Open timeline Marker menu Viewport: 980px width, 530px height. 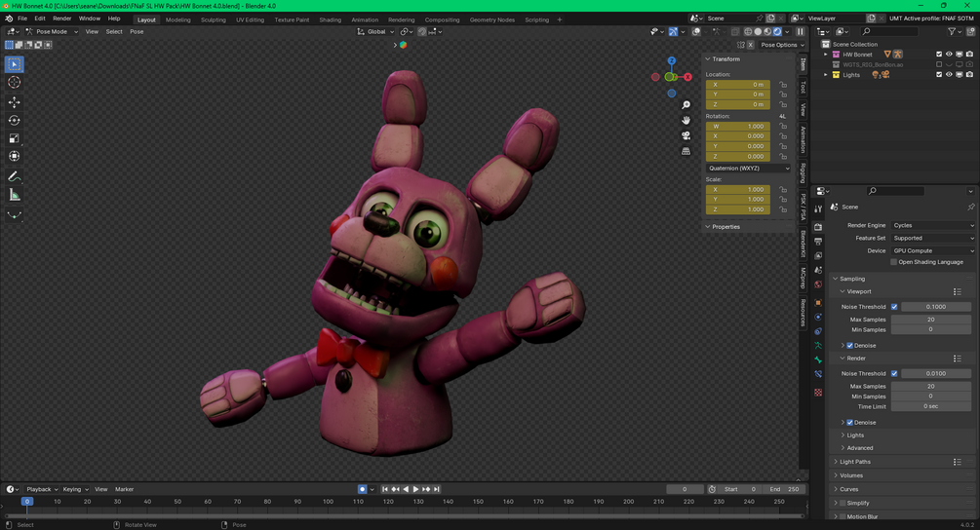[125, 489]
